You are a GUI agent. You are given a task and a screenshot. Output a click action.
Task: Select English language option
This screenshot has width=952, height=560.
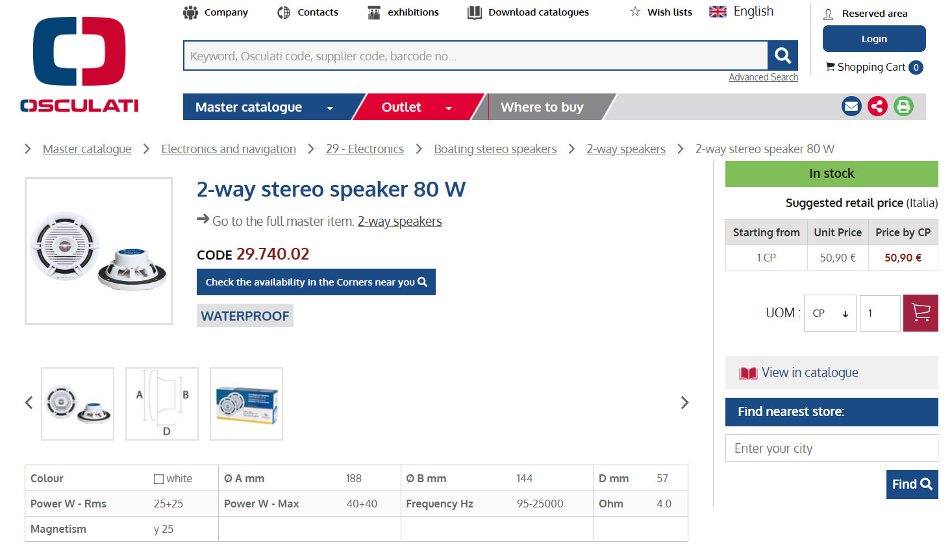(x=753, y=11)
